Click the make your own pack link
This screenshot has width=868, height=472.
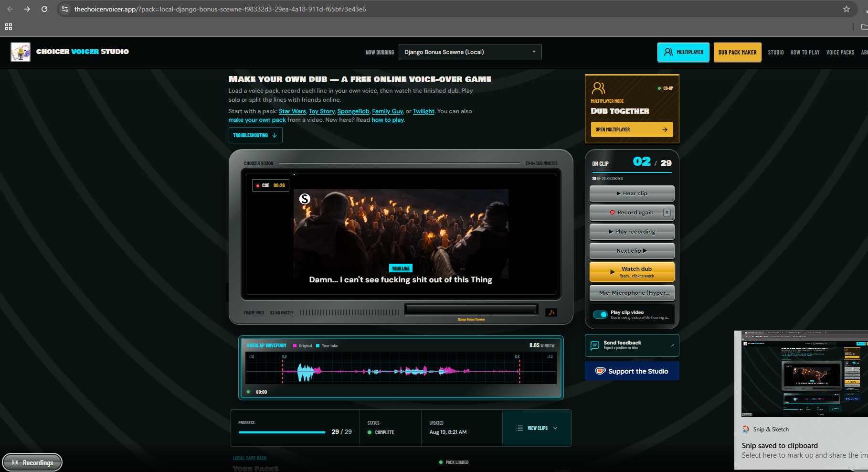coord(257,120)
